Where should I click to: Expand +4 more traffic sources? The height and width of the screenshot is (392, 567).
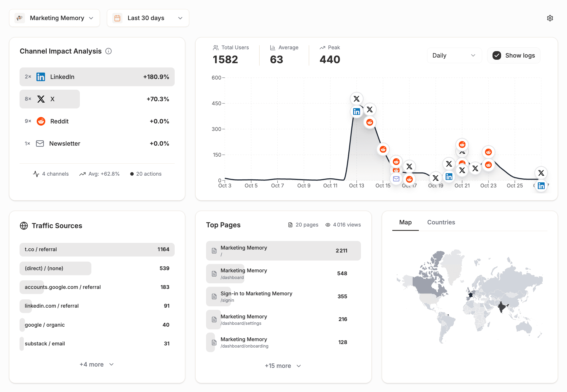pos(96,364)
